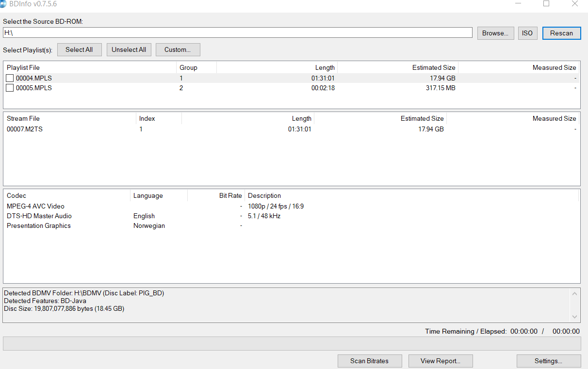This screenshot has height=369, width=588.
Task: Click the Norwegian language cell
Action: coord(149,225)
